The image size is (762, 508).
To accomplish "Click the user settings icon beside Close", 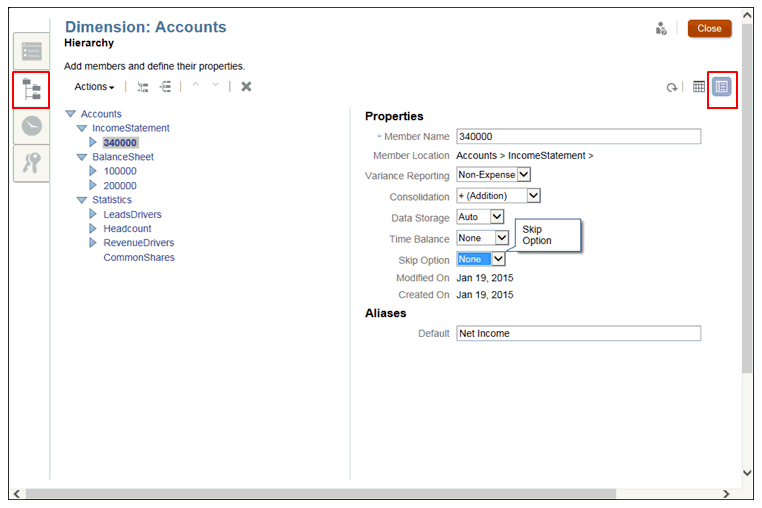I will [x=661, y=28].
